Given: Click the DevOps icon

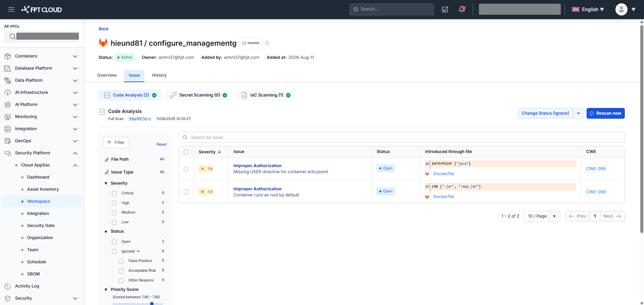Looking at the screenshot, I should point(8,141).
